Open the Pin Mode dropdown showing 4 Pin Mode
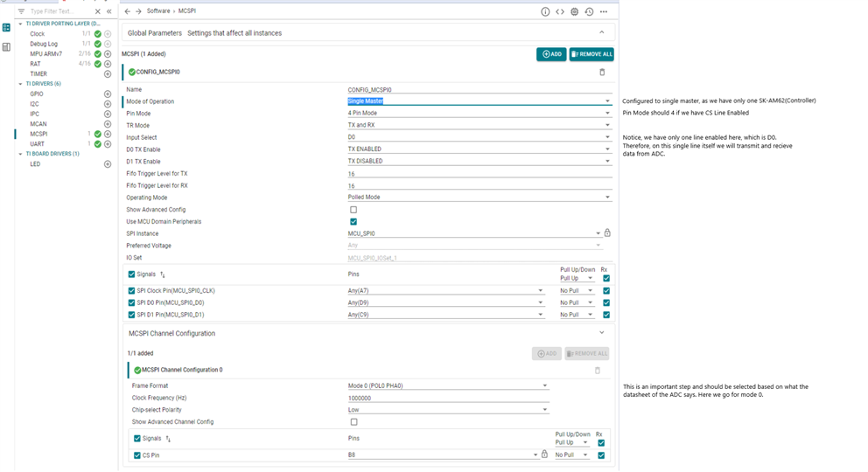868x472 pixels. pyautogui.click(x=479, y=113)
